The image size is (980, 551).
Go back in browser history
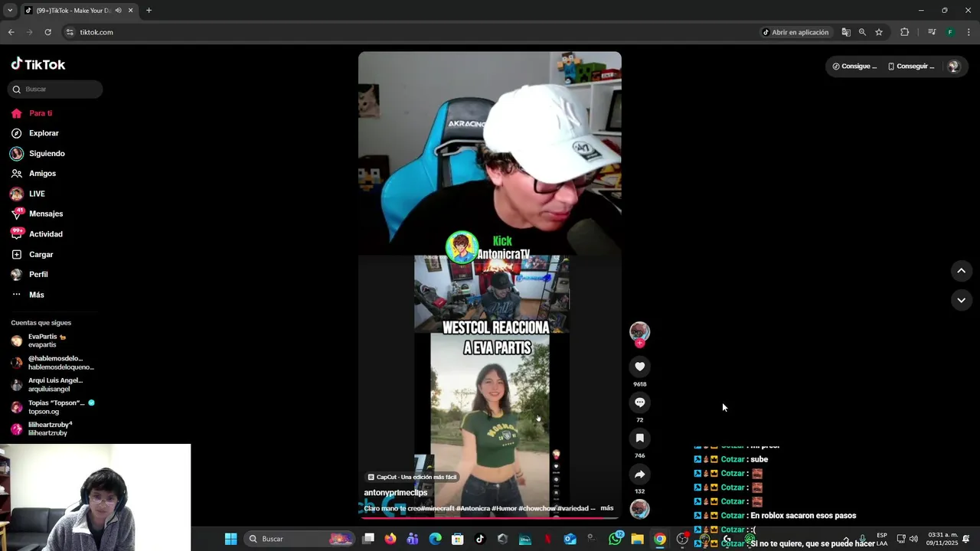click(11, 32)
